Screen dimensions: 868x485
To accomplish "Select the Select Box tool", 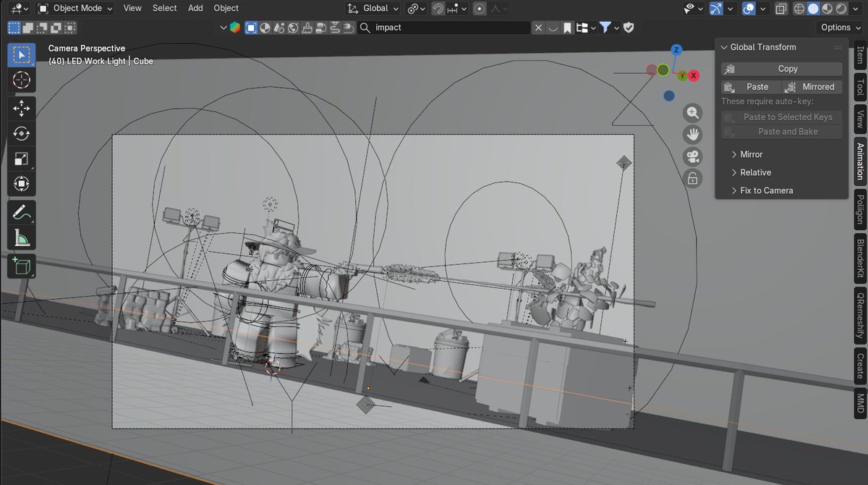I will point(21,55).
